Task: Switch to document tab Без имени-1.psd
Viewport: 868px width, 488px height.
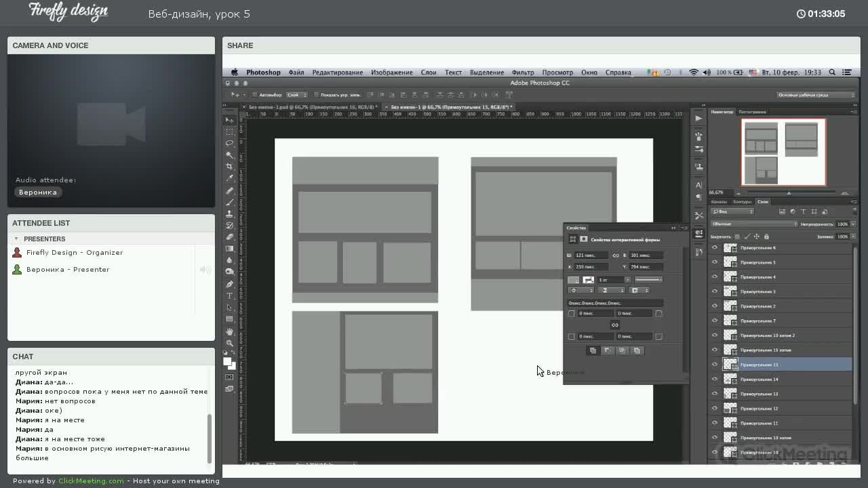Action: pos(313,107)
